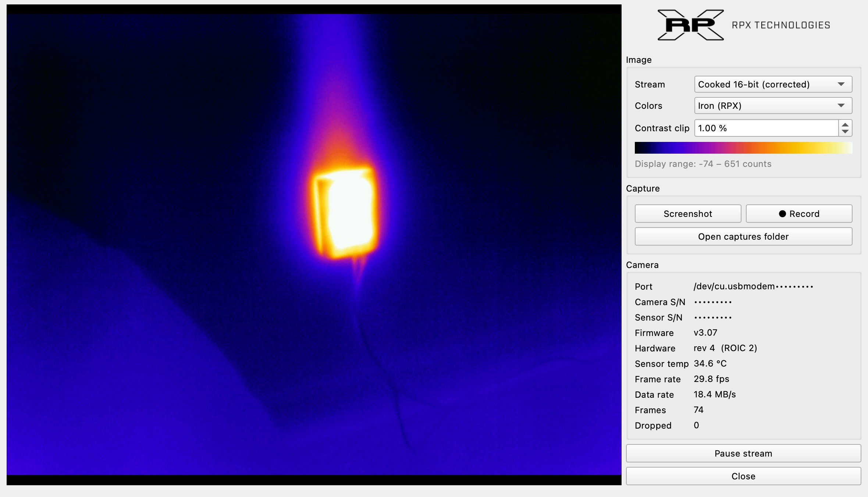Click the Contrast clip value field
The image size is (868, 497).
click(766, 128)
